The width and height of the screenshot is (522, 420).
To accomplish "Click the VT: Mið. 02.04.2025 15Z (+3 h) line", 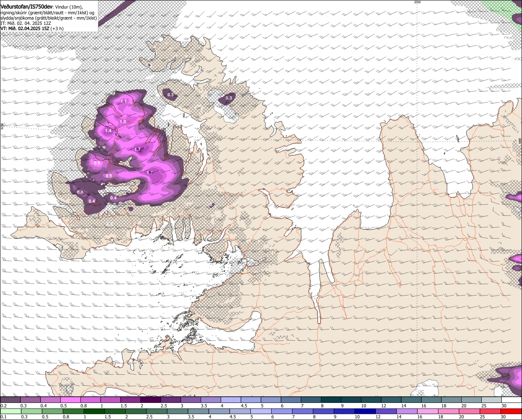I will (x=31, y=29).
